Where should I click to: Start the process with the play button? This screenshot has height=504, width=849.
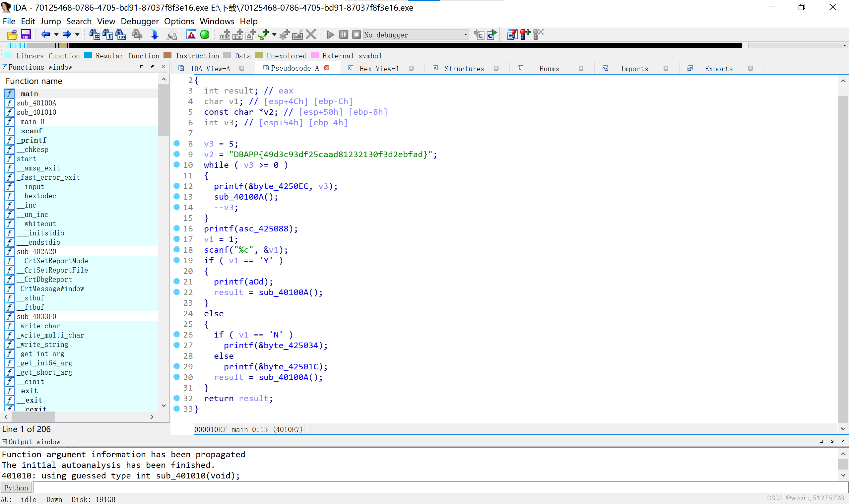[x=330, y=34]
